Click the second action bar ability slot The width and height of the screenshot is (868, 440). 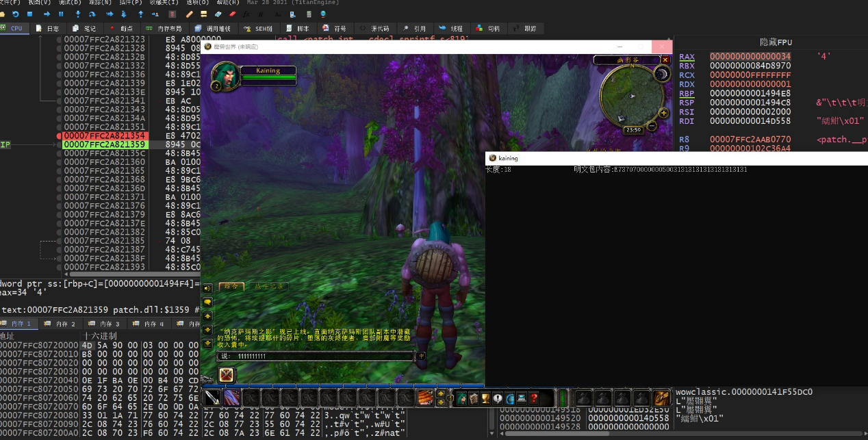click(231, 398)
